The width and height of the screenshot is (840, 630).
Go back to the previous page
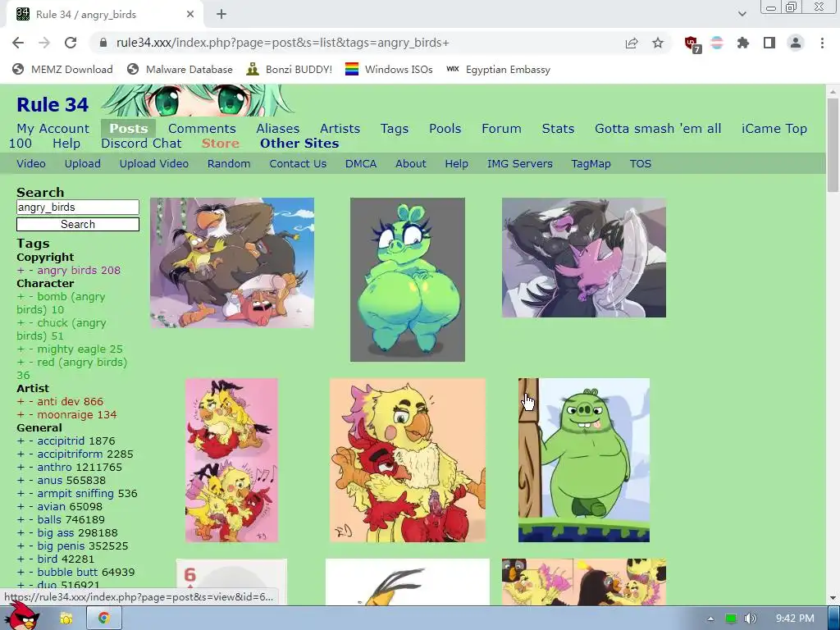pos(18,43)
